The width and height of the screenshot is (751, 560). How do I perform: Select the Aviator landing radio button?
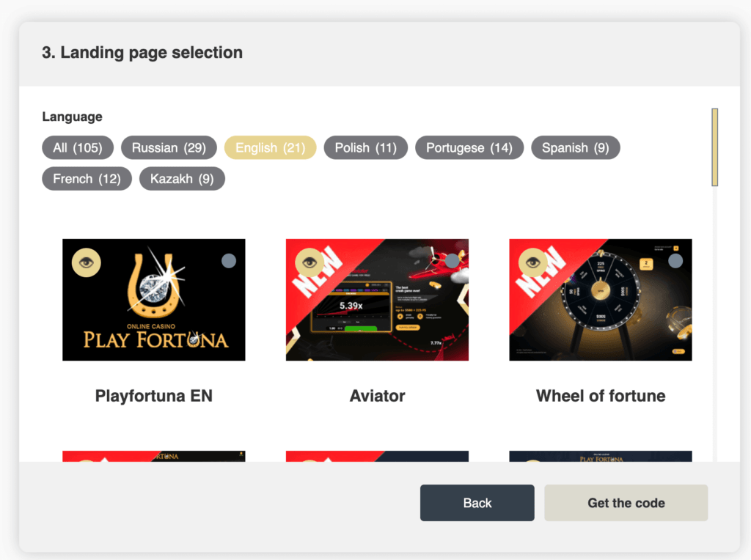[453, 260]
